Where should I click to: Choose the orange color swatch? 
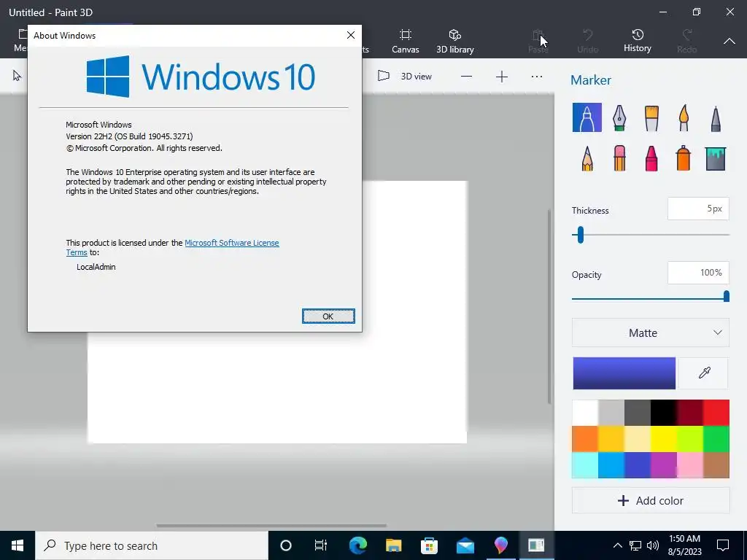pos(585,438)
